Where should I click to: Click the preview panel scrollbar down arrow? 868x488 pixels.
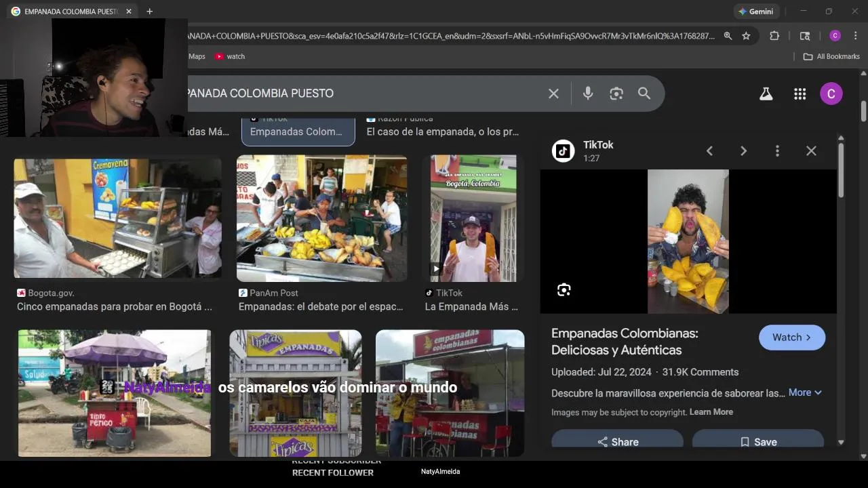tap(841, 443)
